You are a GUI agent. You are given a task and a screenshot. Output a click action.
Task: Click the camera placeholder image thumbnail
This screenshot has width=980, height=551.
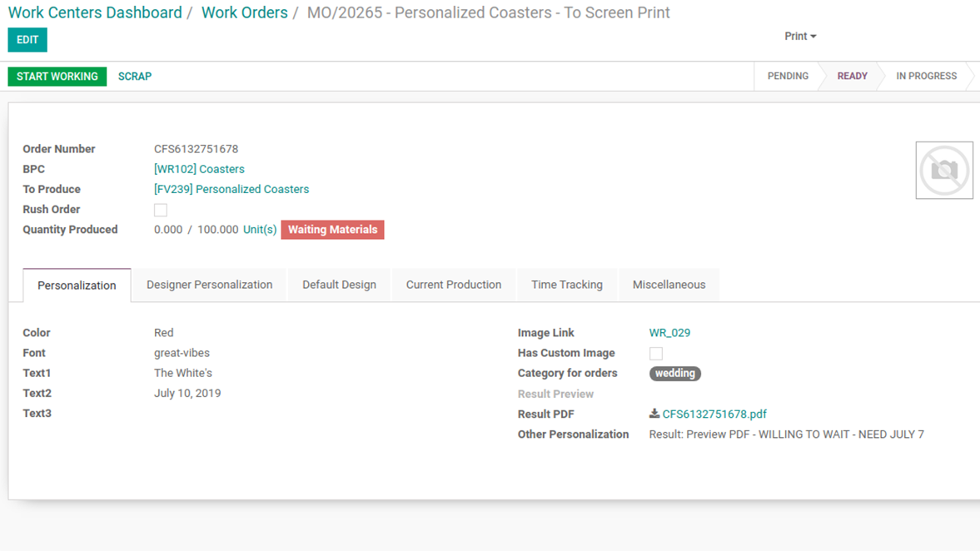point(944,171)
